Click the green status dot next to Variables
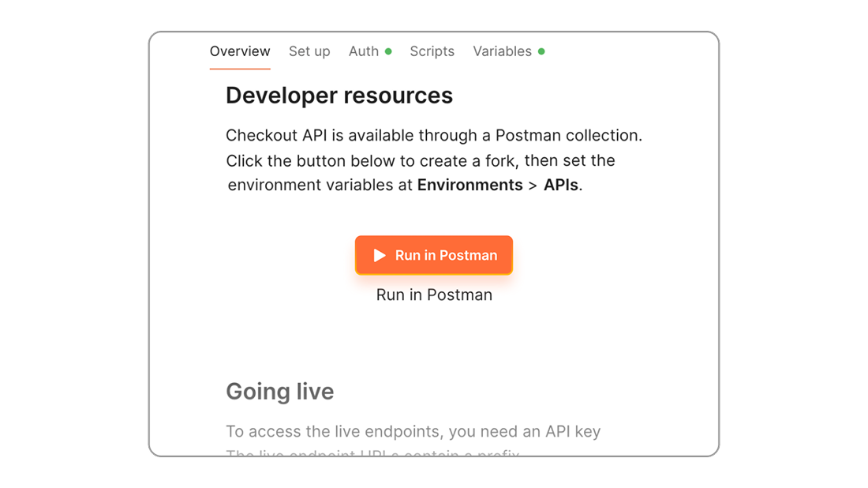 pyautogui.click(x=541, y=51)
